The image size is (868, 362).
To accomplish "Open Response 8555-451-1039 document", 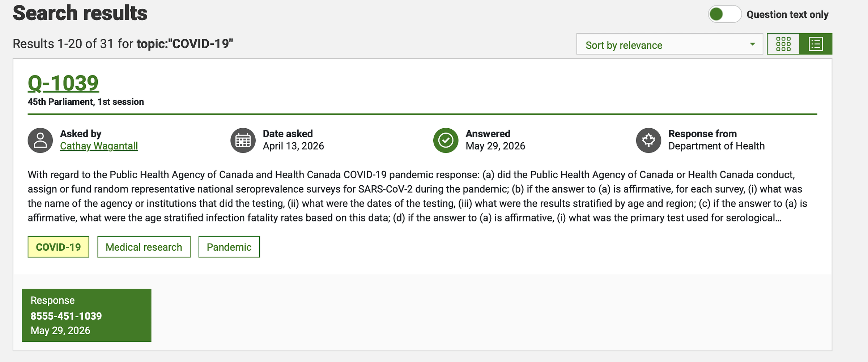I will tap(86, 315).
